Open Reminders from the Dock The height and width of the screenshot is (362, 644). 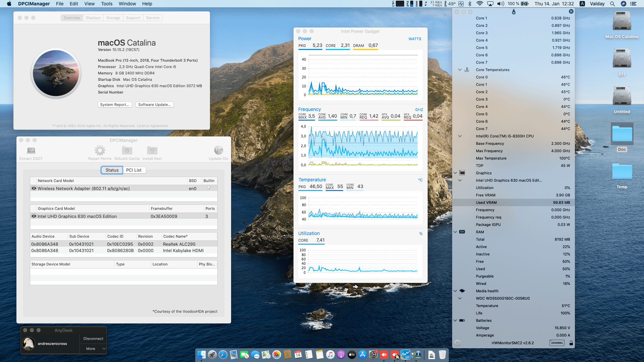click(309, 355)
